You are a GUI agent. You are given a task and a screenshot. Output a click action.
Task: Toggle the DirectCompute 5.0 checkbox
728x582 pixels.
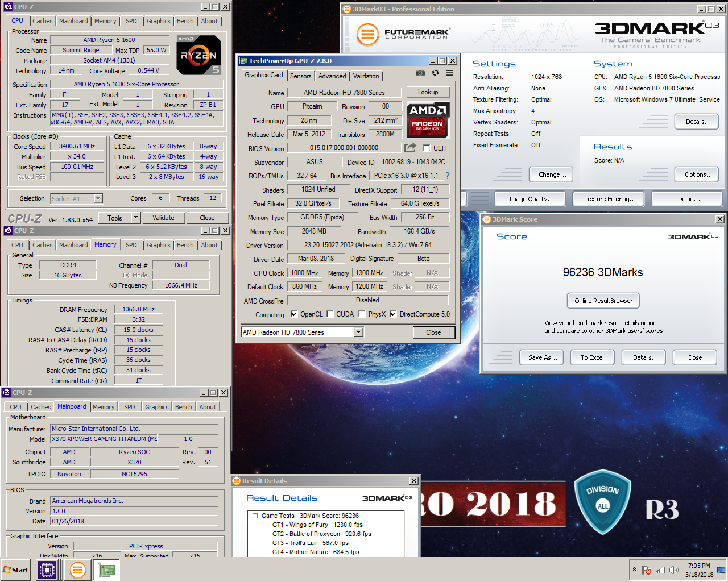(x=393, y=314)
